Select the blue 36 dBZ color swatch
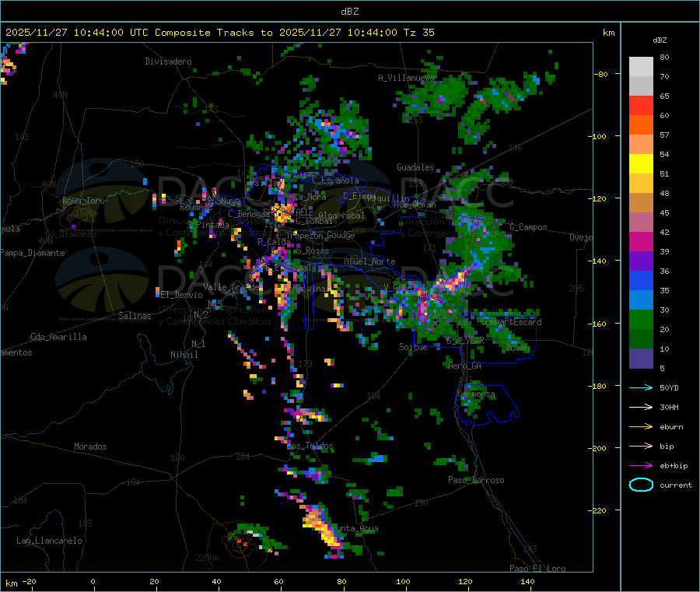Viewport: 700px width, 592px height. click(641, 280)
